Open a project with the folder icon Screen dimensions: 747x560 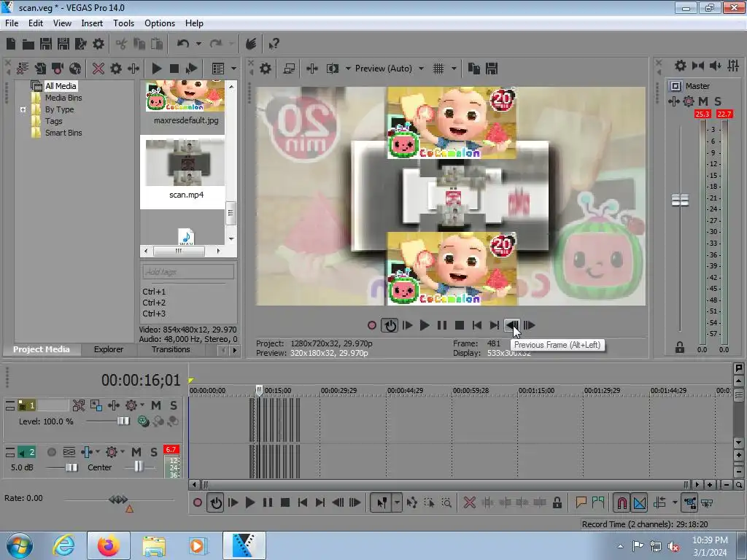click(28, 44)
